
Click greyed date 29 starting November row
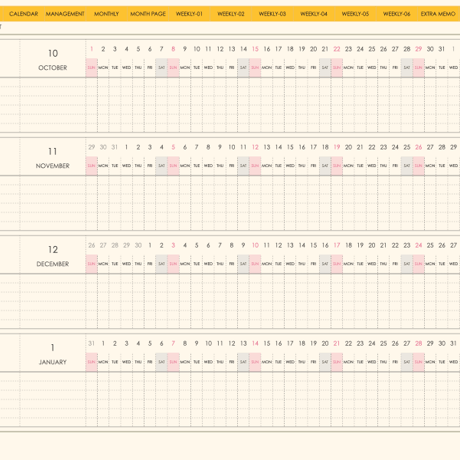click(92, 147)
